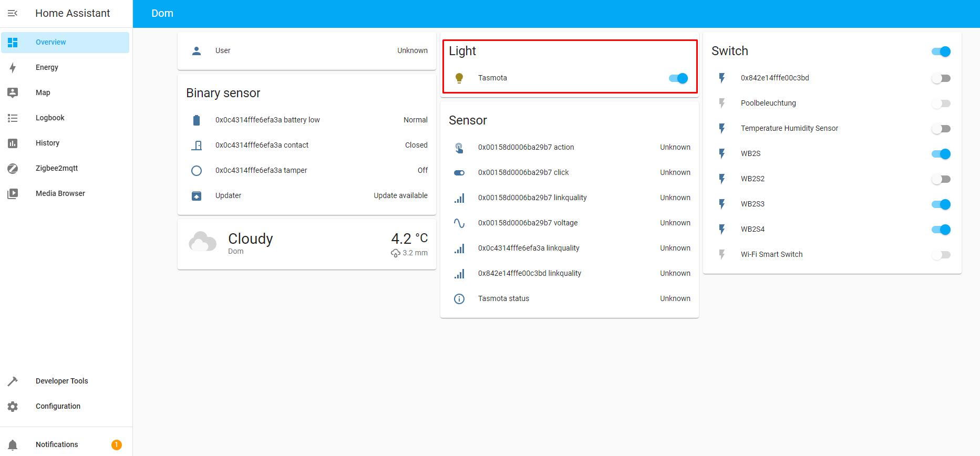The image size is (980, 456).
Task: Click the 'Update available' status text
Action: pyautogui.click(x=400, y=195)
